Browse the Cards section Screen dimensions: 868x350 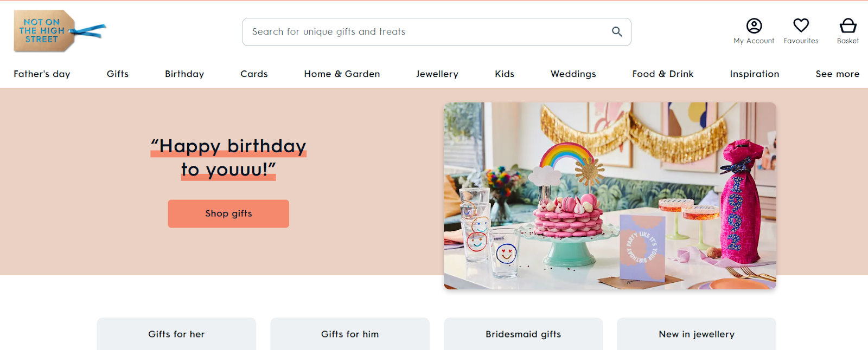(x=253, y=74)
